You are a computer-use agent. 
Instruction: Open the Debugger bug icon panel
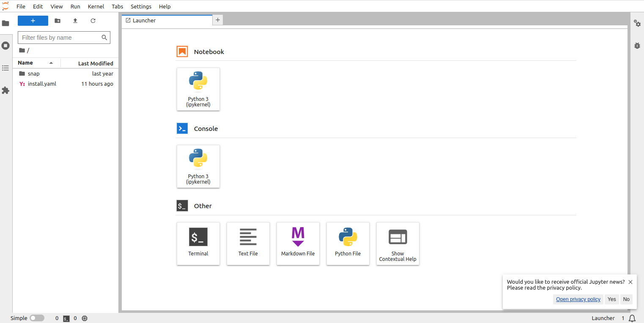pyautogui.click(x=637, y=46)
